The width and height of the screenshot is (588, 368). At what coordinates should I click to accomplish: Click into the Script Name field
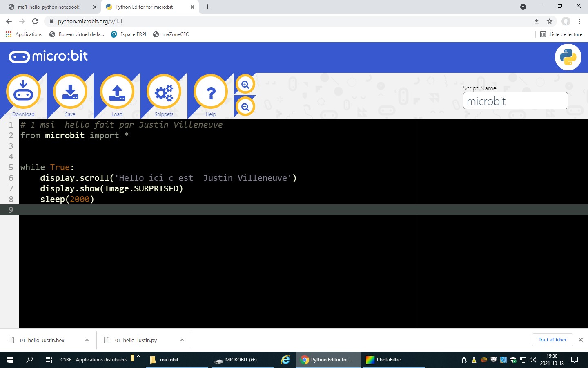click(515, 101)
